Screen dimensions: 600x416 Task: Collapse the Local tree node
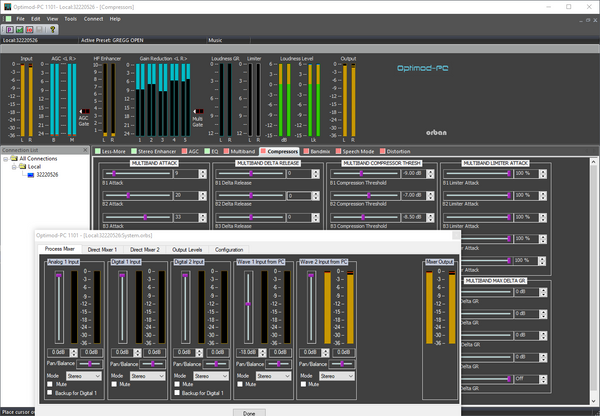(14, 167)
